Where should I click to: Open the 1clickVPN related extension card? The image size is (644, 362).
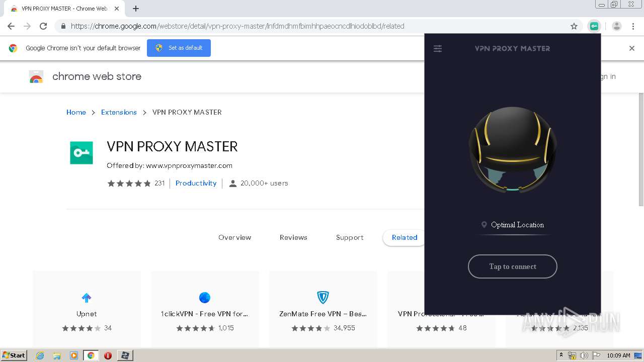tap(205, 308)
